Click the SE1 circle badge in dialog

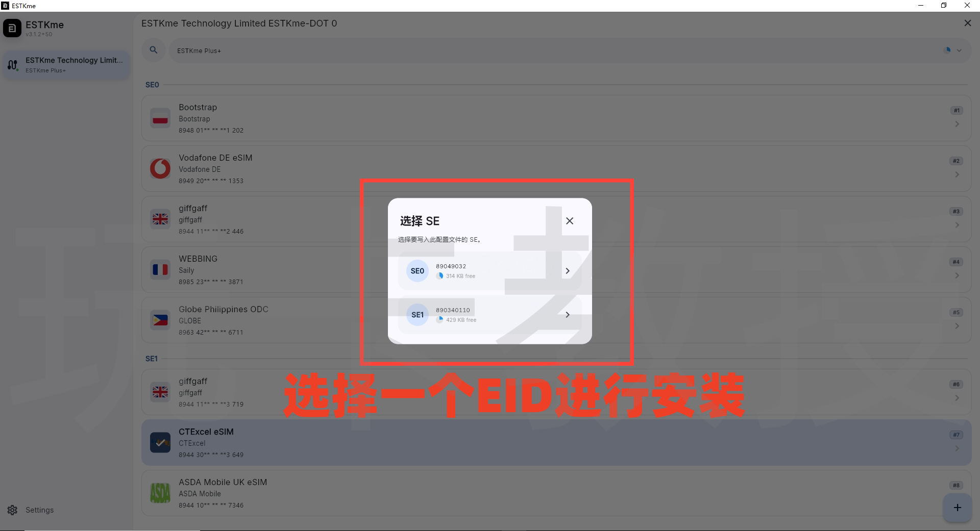point(418,315)
